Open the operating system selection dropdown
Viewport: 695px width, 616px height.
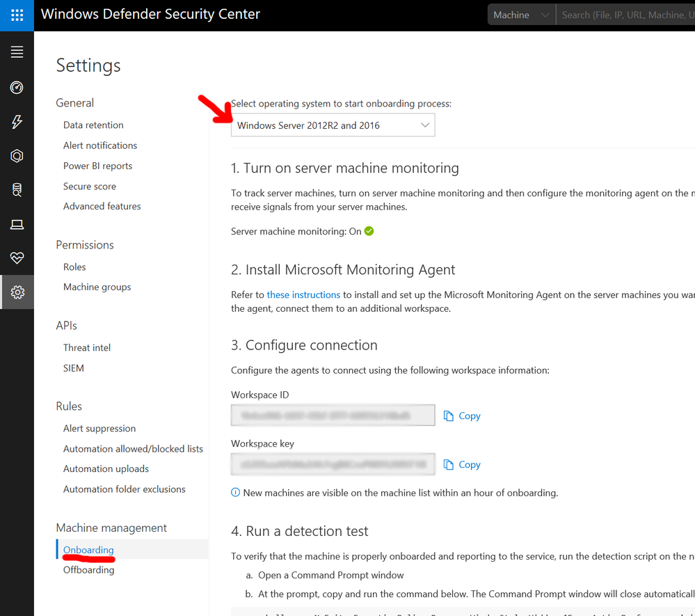[x=333, y=125]
